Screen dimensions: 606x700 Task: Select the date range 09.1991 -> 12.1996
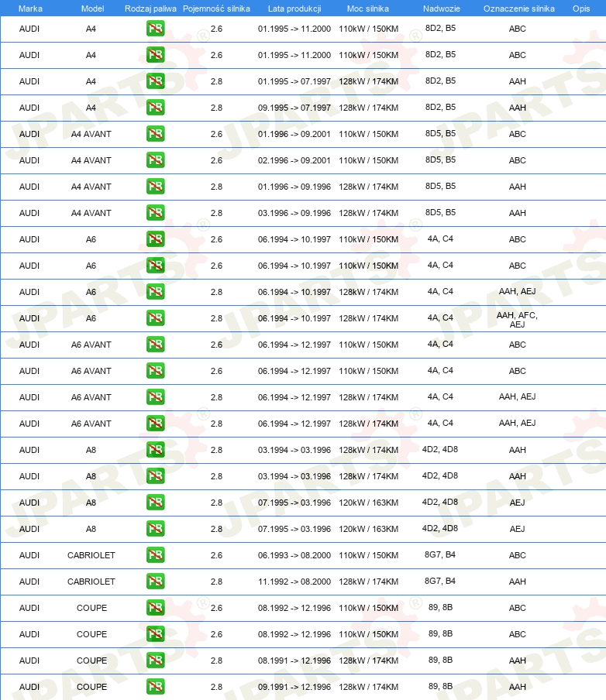click(294, 687)
